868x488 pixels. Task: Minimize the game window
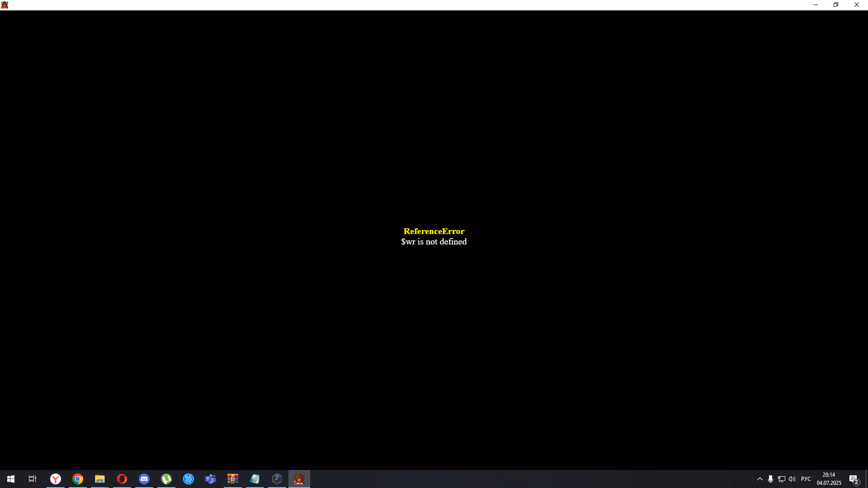pyautogui.click(x=816, y=5)
